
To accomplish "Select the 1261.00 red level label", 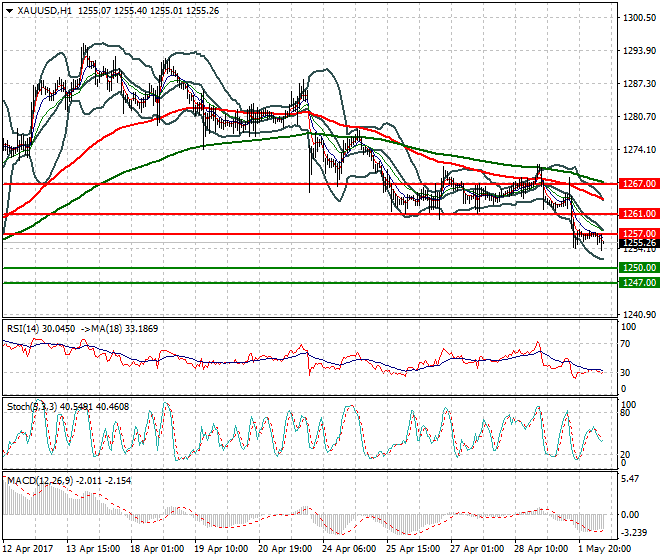I will [639, 214].
